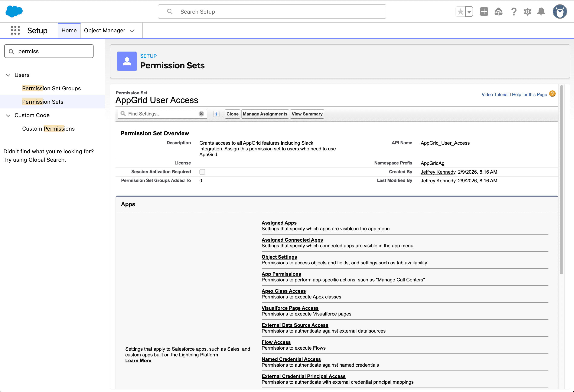Open the App Launcher grid icon

pyautogui.click(x=15, y=30)
